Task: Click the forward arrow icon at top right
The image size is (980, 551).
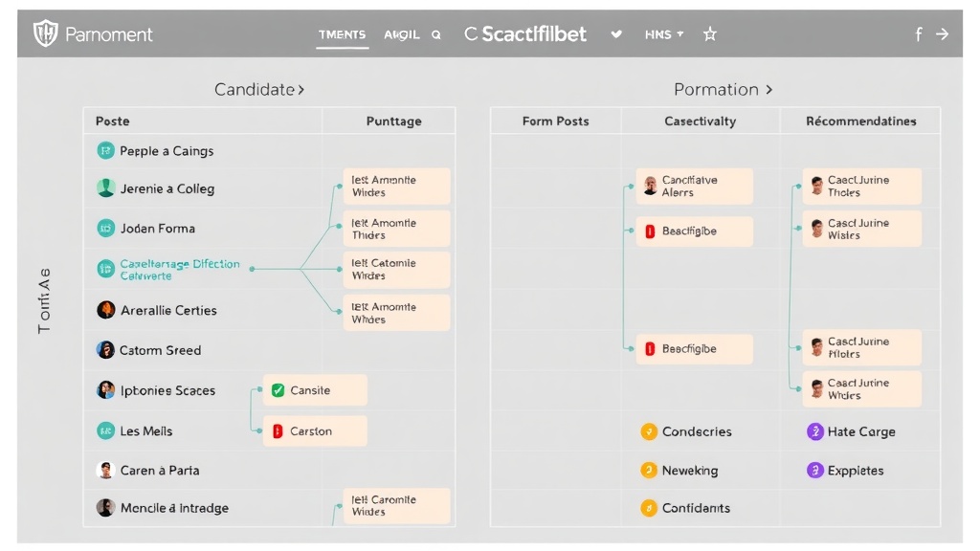Action: [x=943, y=34]
